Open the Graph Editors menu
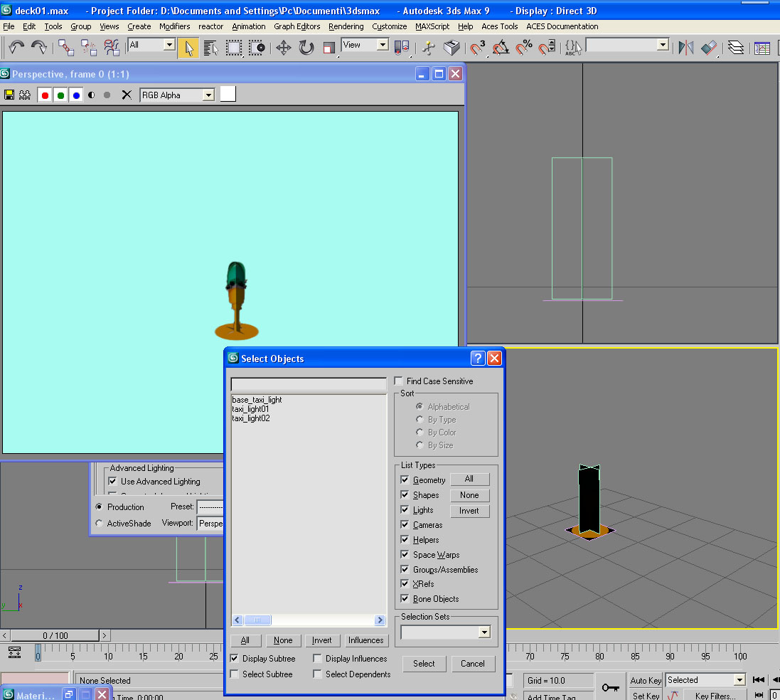The width and height of the screenshot is (780, 700). tap(296, 26)
